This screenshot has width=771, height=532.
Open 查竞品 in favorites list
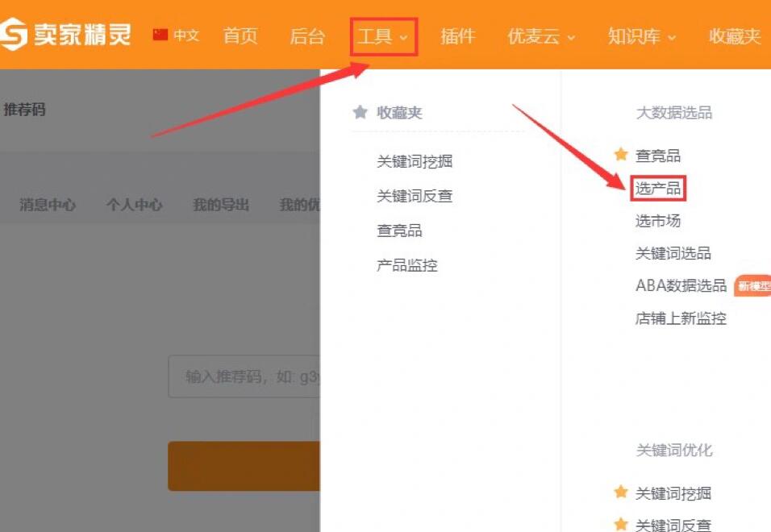(399, 230)
